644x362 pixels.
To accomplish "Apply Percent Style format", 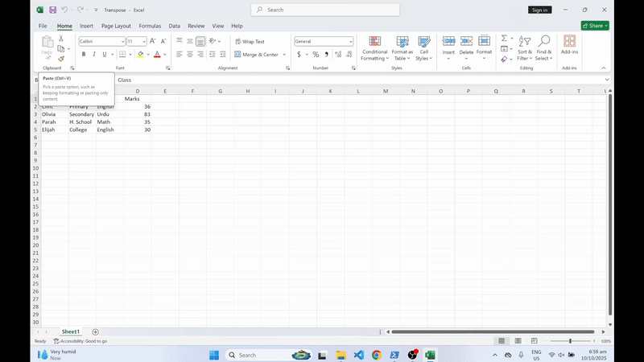I will click(316, 54).
